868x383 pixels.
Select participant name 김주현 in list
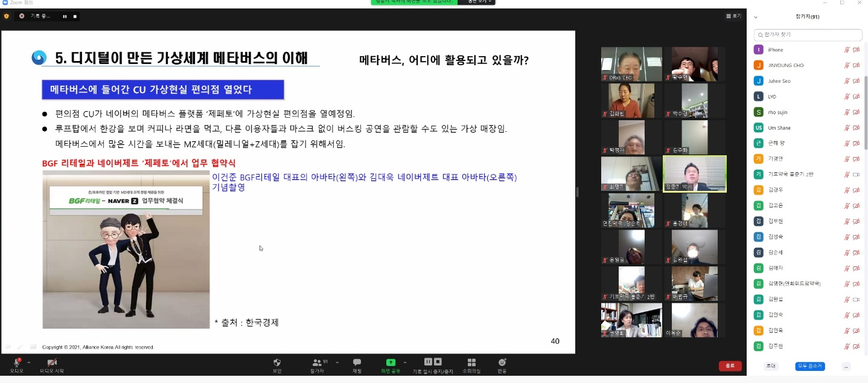774,346
